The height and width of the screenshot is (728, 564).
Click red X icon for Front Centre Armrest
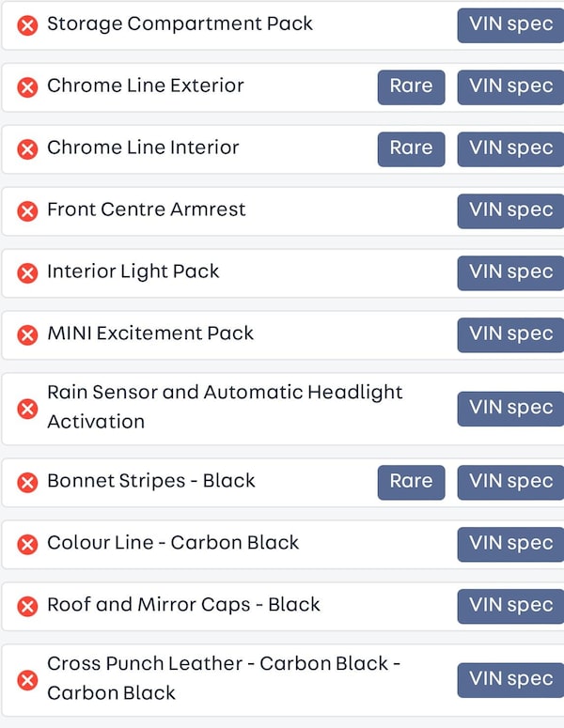[x=28, y=211]
